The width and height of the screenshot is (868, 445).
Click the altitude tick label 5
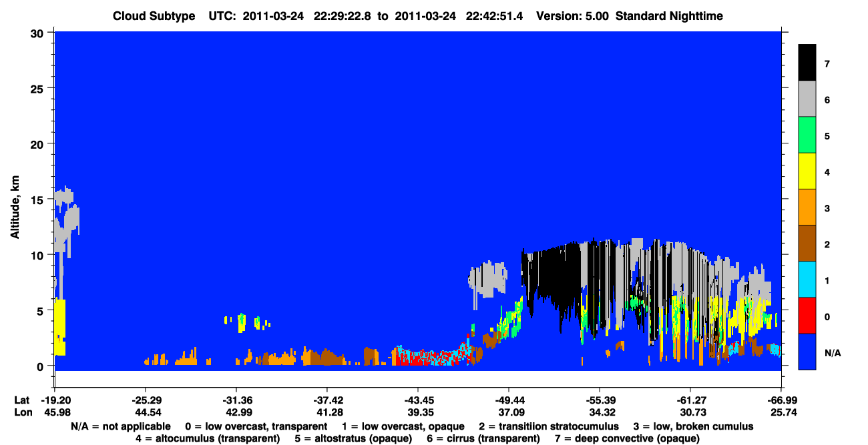(41, 310)
